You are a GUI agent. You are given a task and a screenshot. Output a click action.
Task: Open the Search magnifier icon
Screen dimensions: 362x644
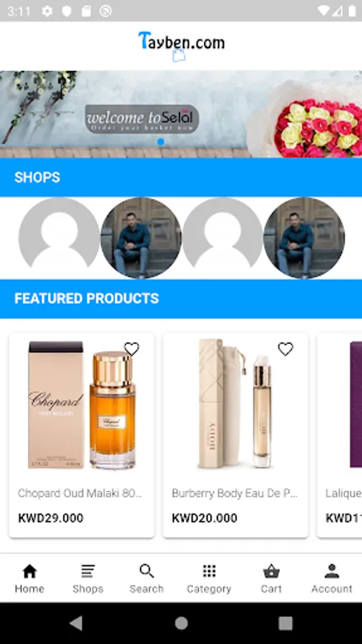pos(147,571)
